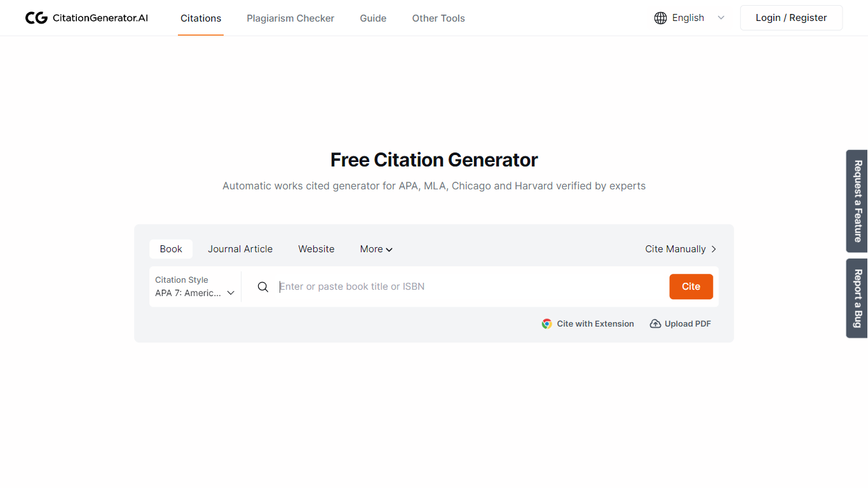Open the Report a Bug side tab
This screenshot has height=488, width=868.
click(x=857, y=298)
